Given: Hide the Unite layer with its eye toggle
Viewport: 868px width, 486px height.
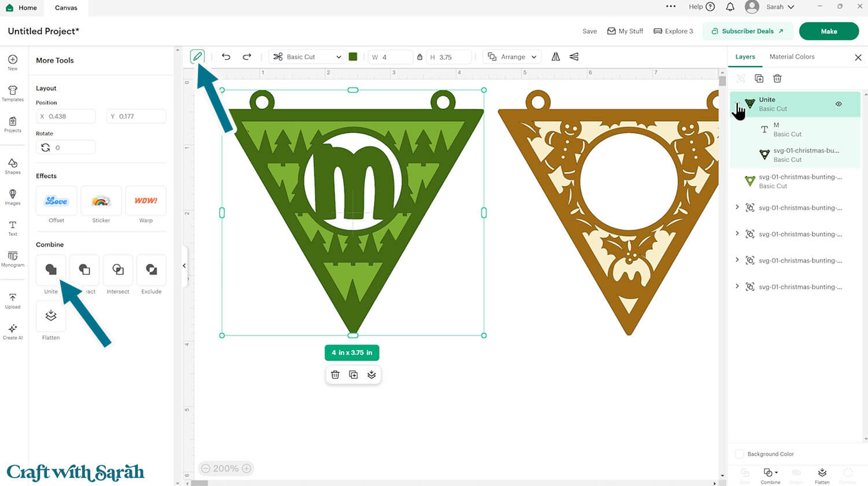Looking at the screenshot, I should tap(838, 104).
